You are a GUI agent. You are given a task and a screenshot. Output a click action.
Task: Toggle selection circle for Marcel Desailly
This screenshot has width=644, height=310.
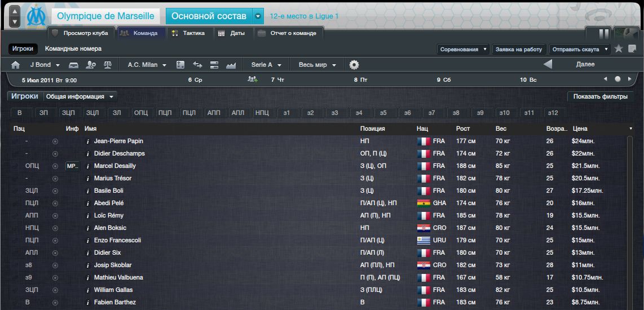click(55, 166)
